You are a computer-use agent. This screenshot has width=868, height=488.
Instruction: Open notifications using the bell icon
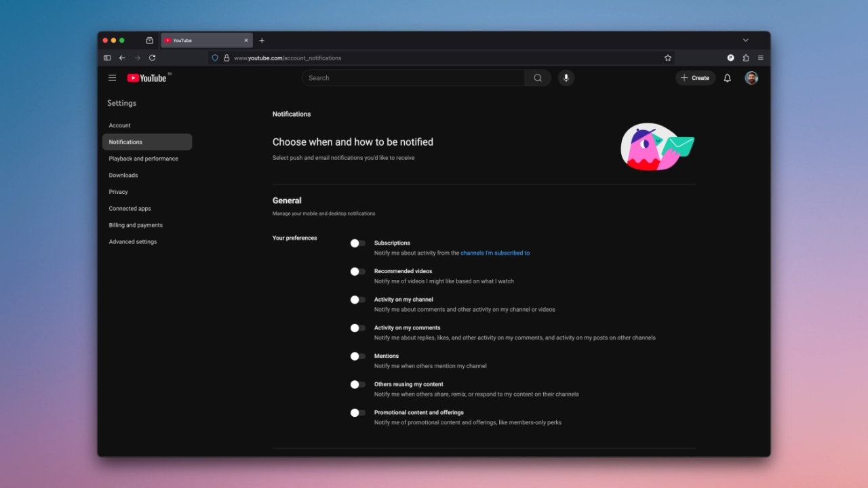tap(726, 78)
